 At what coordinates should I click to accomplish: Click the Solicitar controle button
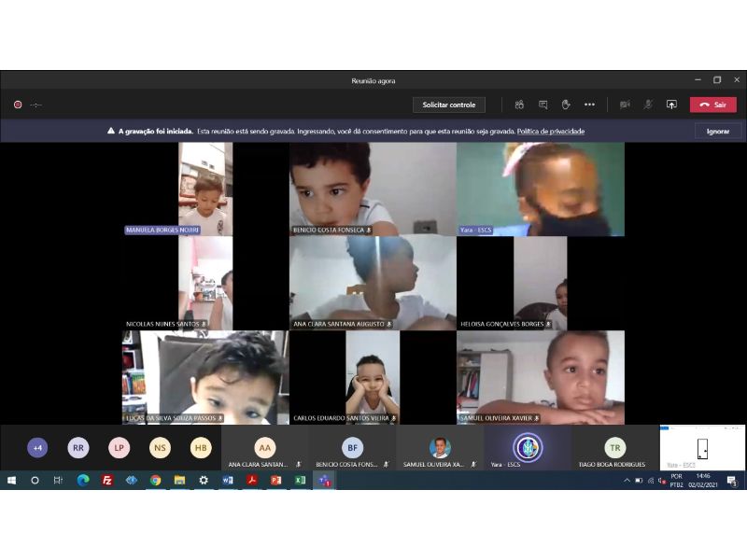point(448,105)
